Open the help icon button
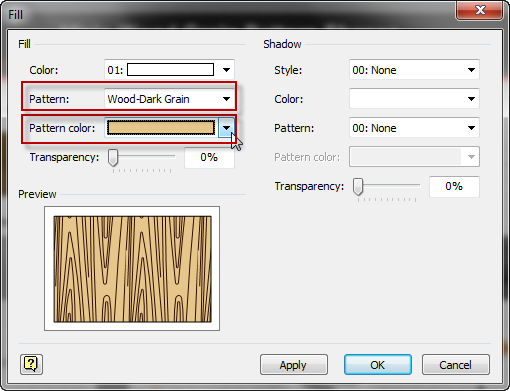This screenshot has height=391, width=510. click(31, 364)
